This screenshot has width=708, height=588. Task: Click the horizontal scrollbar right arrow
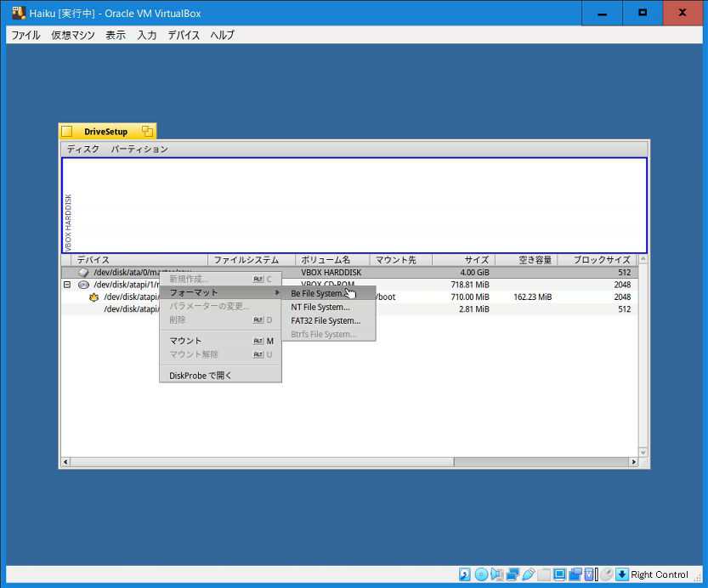(633, 462)
